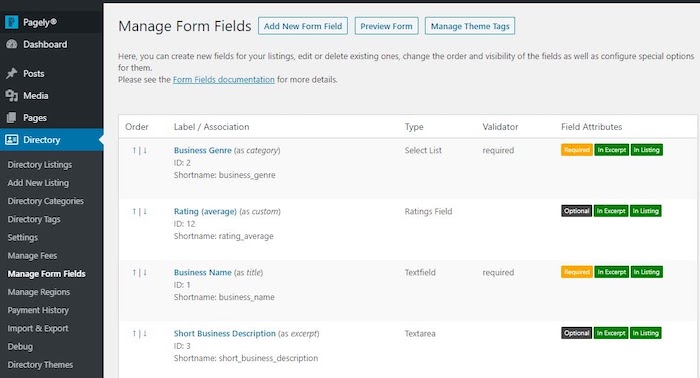Viewport: 700px width, 378px height.
Task: Click the Pagely logo icon
Action: click(12, 22)
